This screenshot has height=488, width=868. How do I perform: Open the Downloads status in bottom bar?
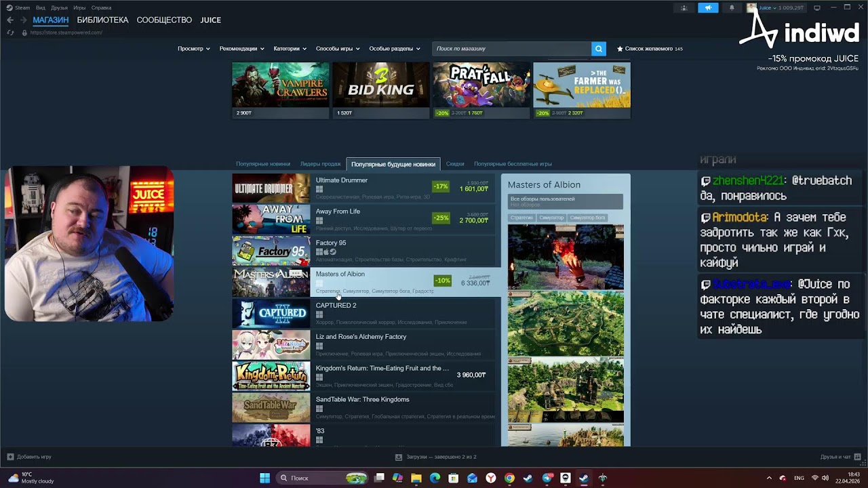tap(436, 457)
